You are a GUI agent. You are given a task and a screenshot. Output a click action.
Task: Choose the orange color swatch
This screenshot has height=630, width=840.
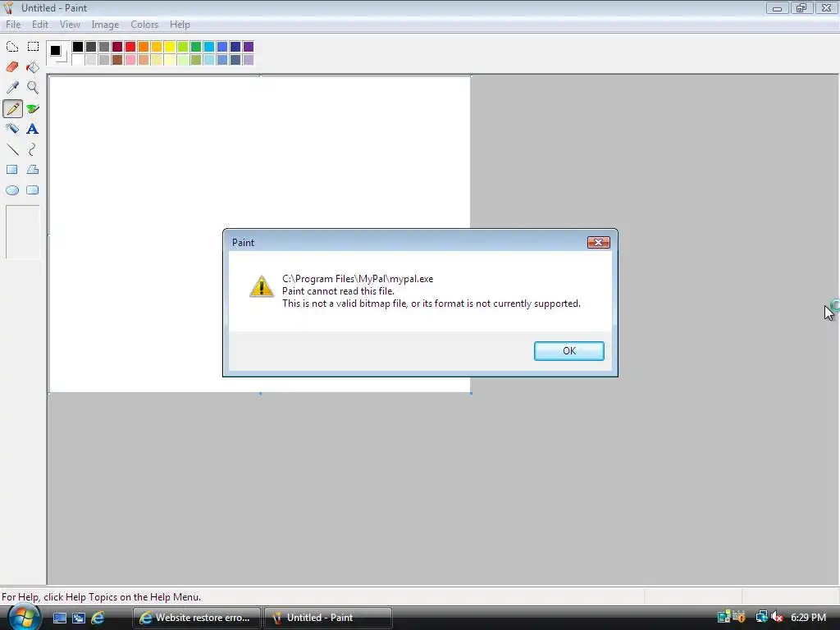pos(144,47)
